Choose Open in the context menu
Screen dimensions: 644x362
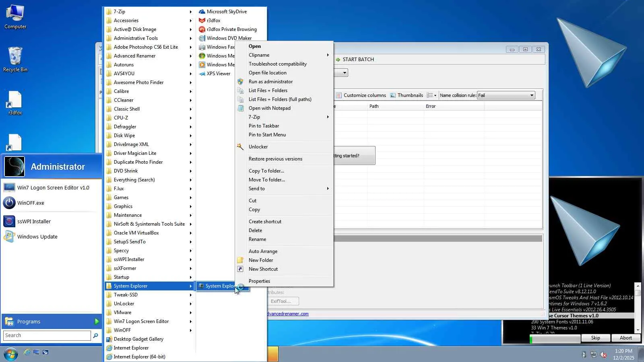click(284, 46)
